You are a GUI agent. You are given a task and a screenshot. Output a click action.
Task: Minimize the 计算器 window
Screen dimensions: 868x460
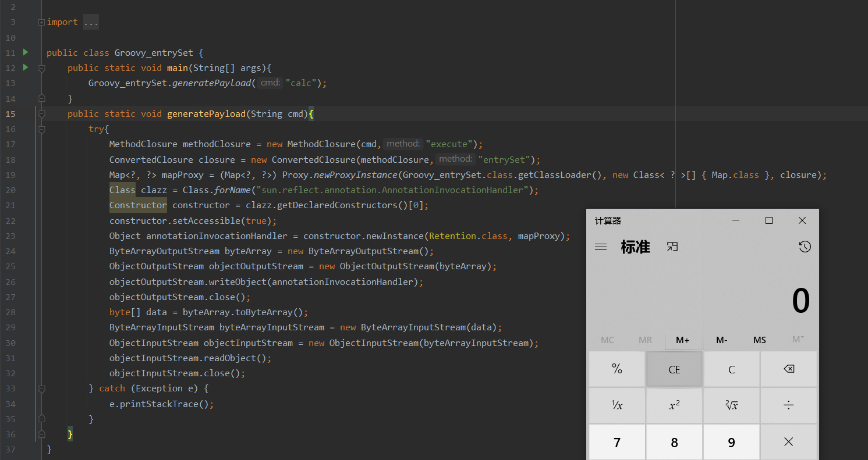[736, 220]
